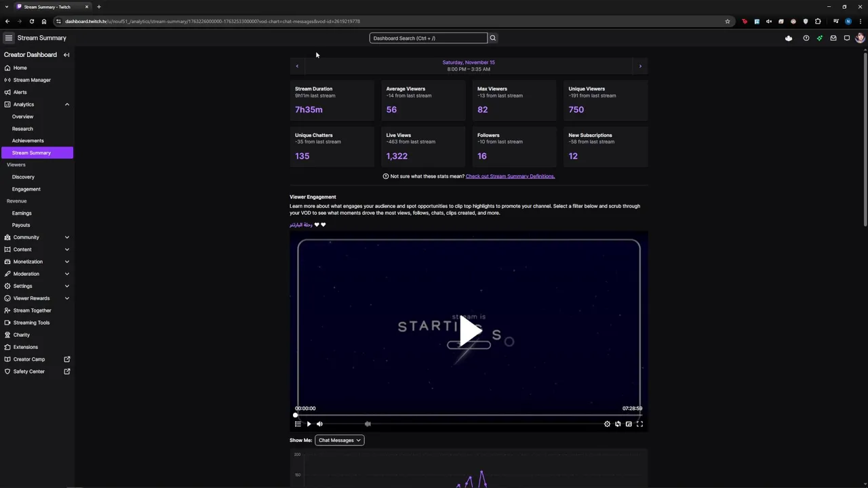
Task: Click the dashboard search magnifier button
Action: (x=493, y=38)
